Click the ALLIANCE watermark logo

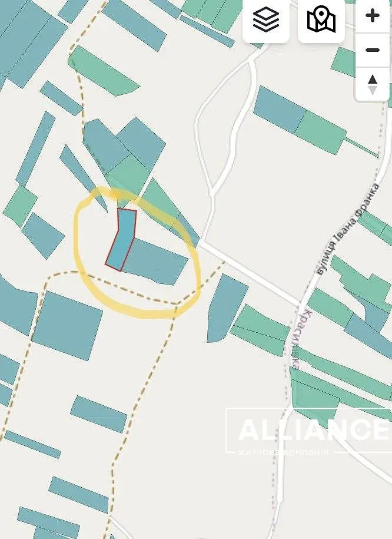(313, 429)
